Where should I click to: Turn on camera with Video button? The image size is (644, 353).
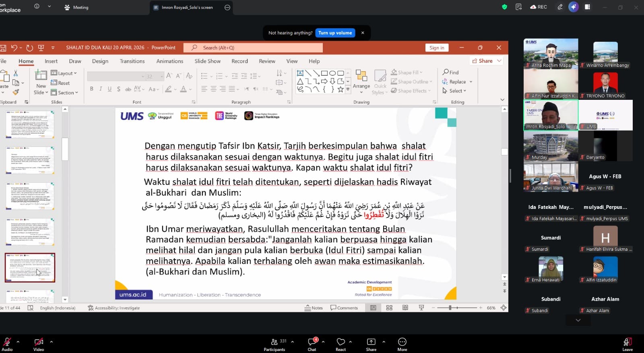[x=39, y=345]
